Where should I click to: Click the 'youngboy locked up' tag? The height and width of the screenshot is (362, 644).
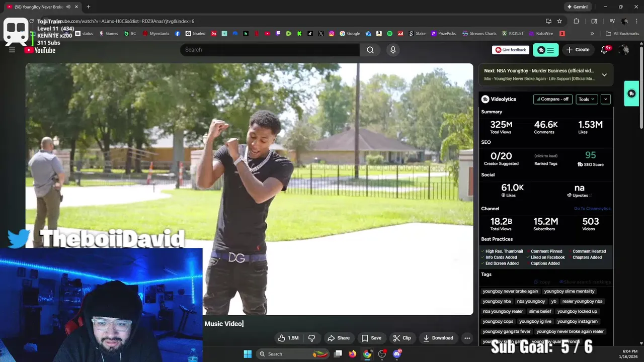tap(577, 311)
